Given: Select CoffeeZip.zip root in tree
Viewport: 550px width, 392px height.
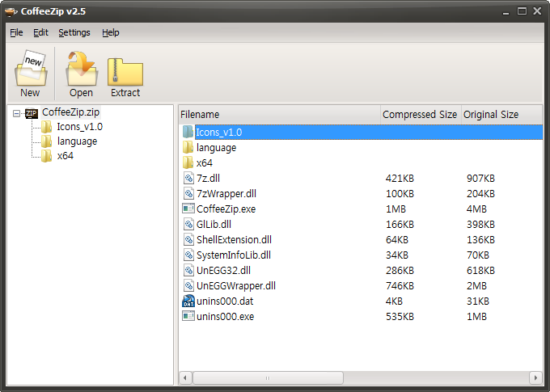Looking at the screenshot, I should pyautogui.click(x=71, y=112).
